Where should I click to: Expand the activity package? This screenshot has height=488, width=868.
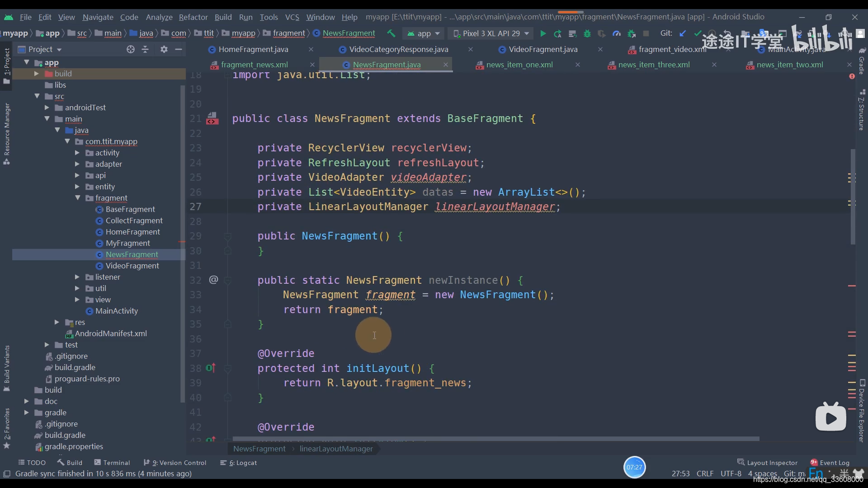(77, 153)
